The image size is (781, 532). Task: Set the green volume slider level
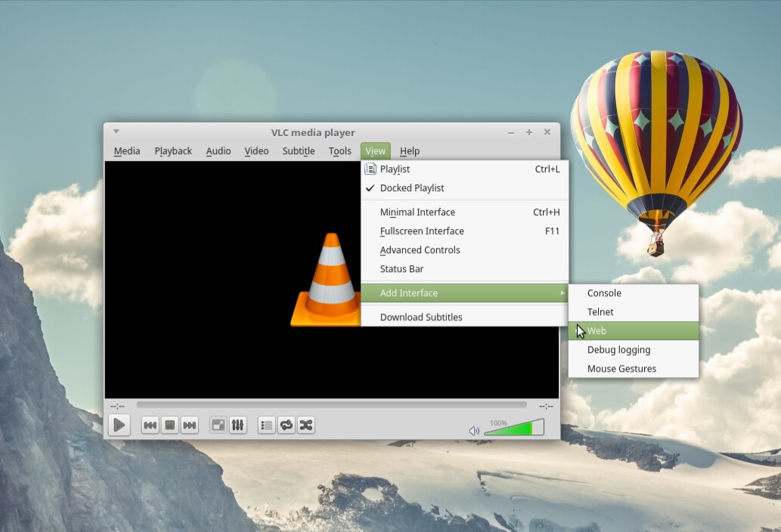tap(514, 427)
